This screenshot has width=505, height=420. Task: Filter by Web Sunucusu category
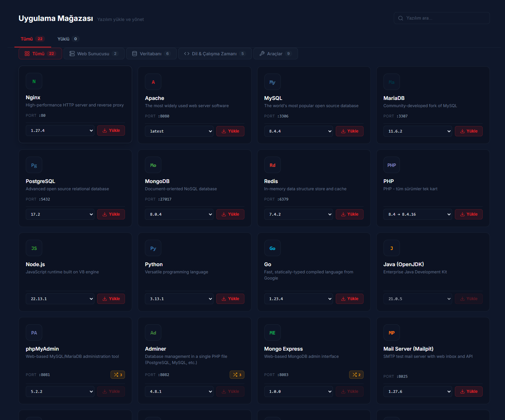point(94,54)
